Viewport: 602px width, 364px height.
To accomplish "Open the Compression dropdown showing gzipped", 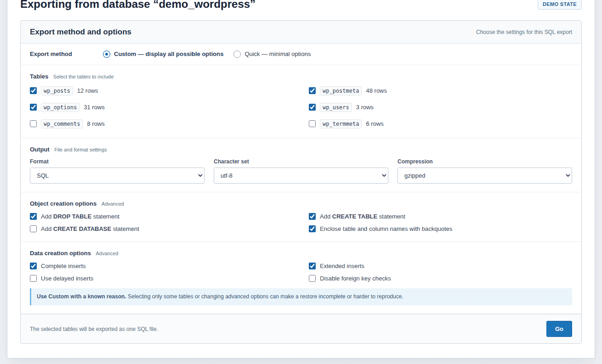I will [x=485, y=176].
